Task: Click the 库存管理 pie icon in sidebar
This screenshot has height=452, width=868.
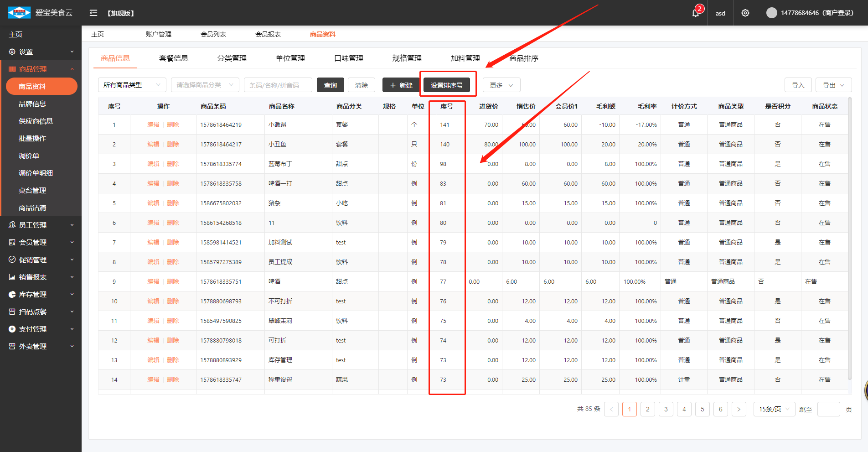Action: pos(12,295)
